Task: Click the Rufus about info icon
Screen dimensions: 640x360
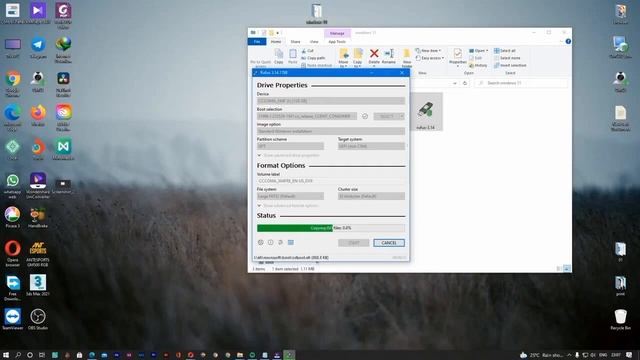Action: pyautogui.click(x=271, y=242)
